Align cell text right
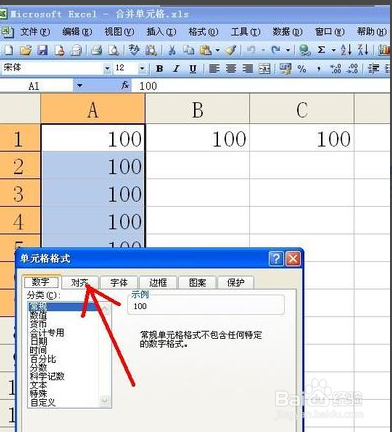Viewport: 392px width, 432px height. coord(247,69)
